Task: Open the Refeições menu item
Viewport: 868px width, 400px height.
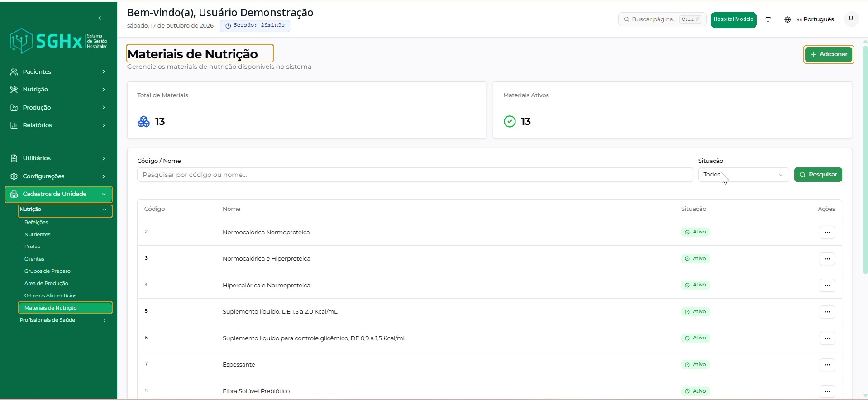Action: click(36, 223)
